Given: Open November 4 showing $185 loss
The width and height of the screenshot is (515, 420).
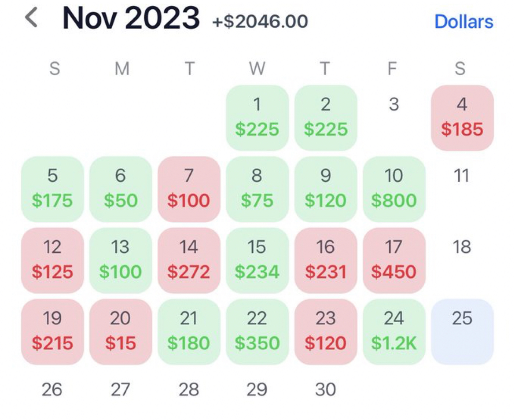Looking at the screenshot, I should pyautogui.click(x=462, y=118).
